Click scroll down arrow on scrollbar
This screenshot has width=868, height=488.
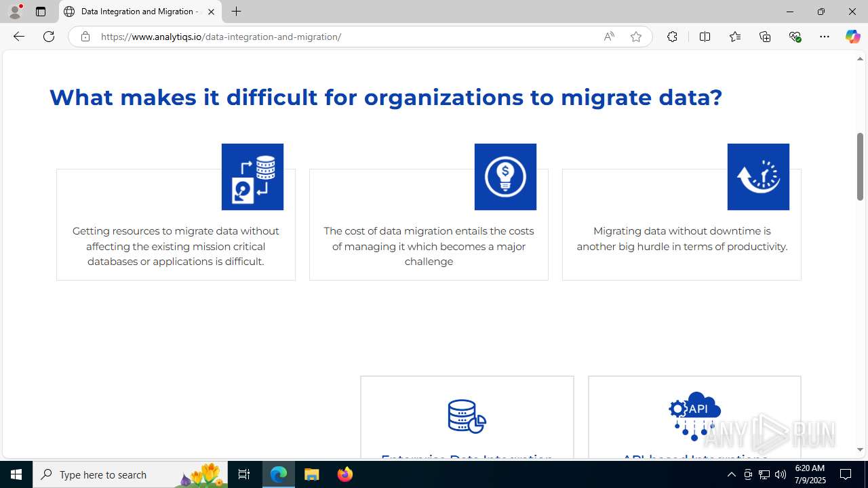860,449
